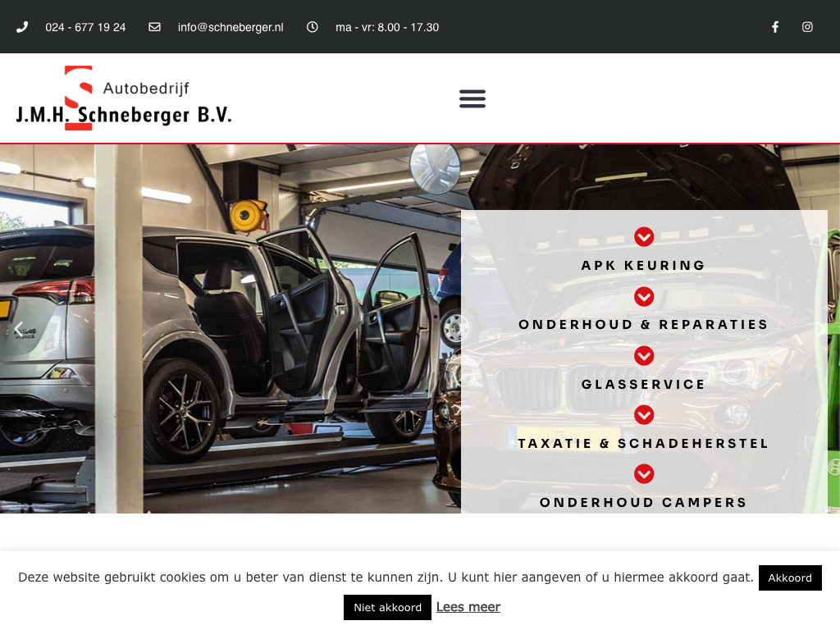840x630 pixels.
Task: Click red chevron above Taxatie & Schadeherstel
Action: (x=644, y=414)
